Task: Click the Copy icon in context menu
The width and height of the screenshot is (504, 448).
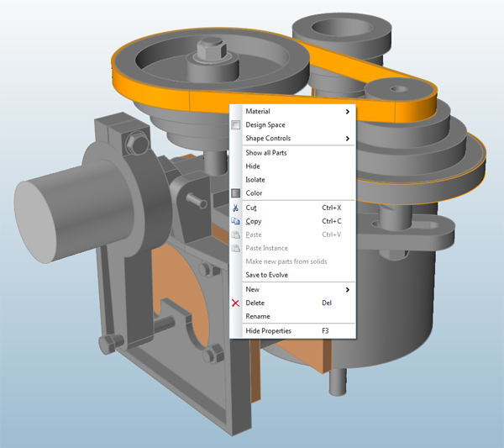Action: coord(236,221)
